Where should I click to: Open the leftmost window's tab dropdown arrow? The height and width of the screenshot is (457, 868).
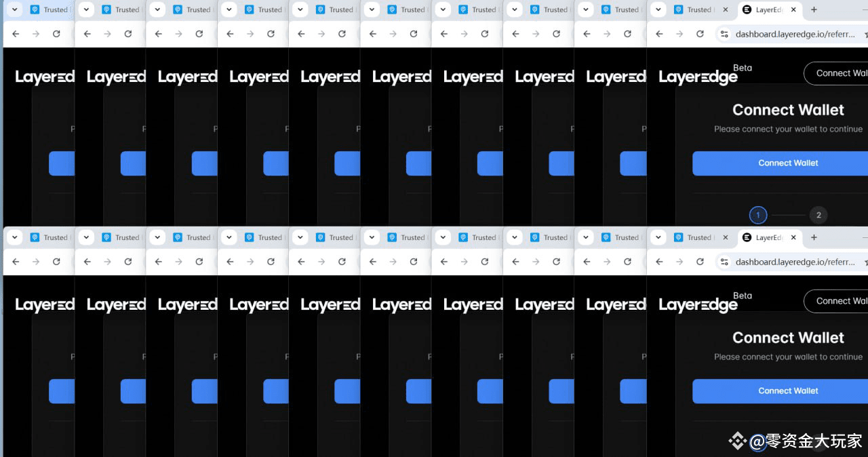14,9
